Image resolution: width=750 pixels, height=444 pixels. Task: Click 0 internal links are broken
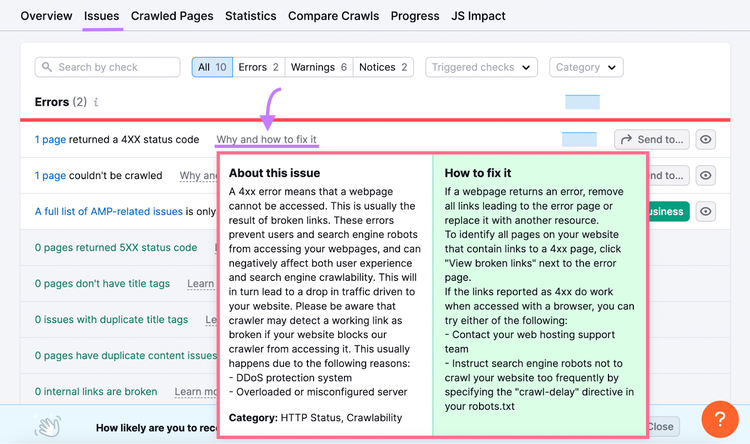coord(96,391)
